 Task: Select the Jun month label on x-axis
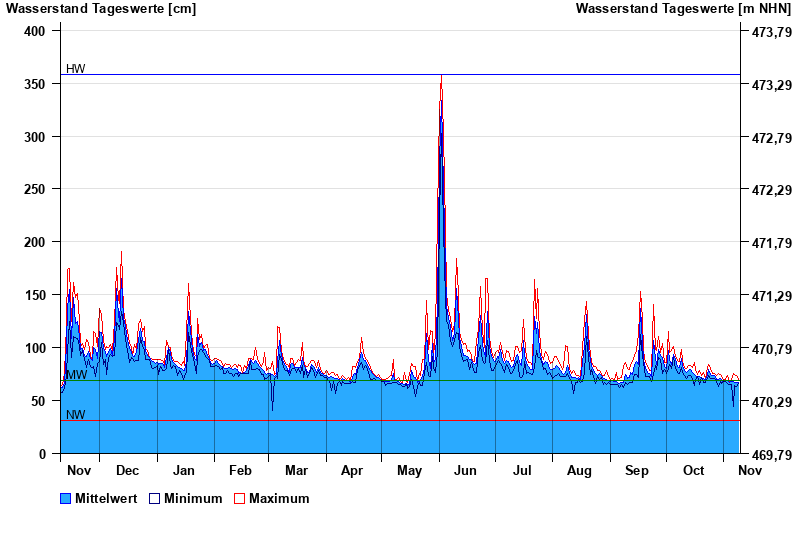(465, 470)
